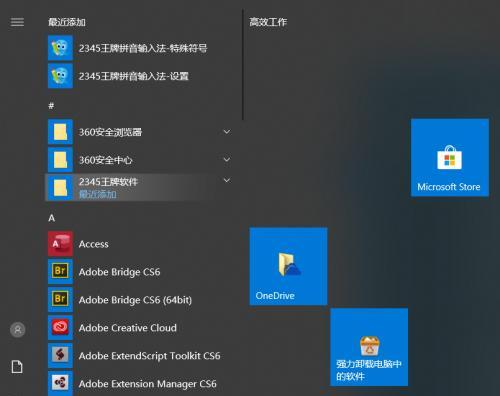Launch Adobe ExtendScript Toolkit CS6 text entry

coord(149,356)
